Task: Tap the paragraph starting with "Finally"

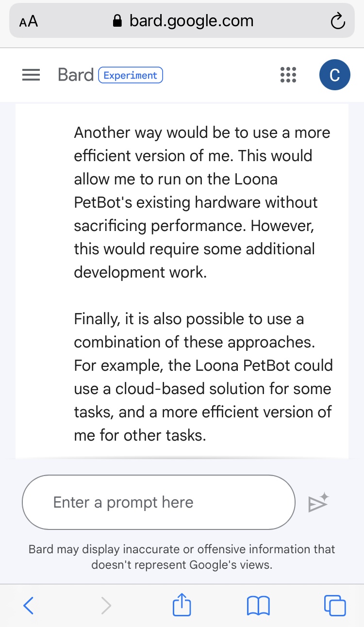Action: [203, 377]
